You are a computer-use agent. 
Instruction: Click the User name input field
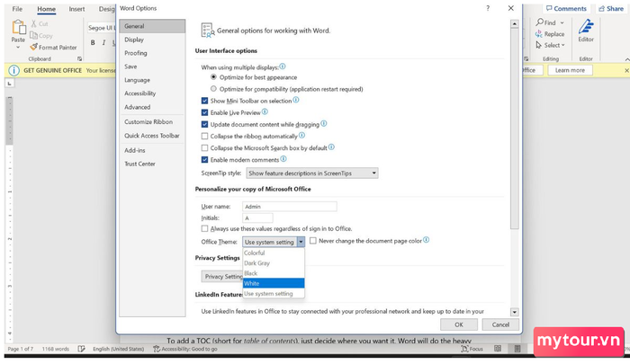point(289,207)
